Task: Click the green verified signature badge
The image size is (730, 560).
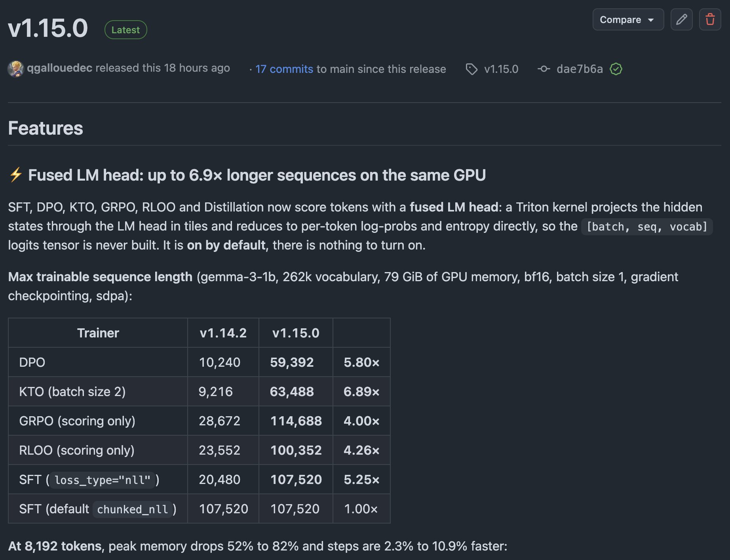Action: 616,69
